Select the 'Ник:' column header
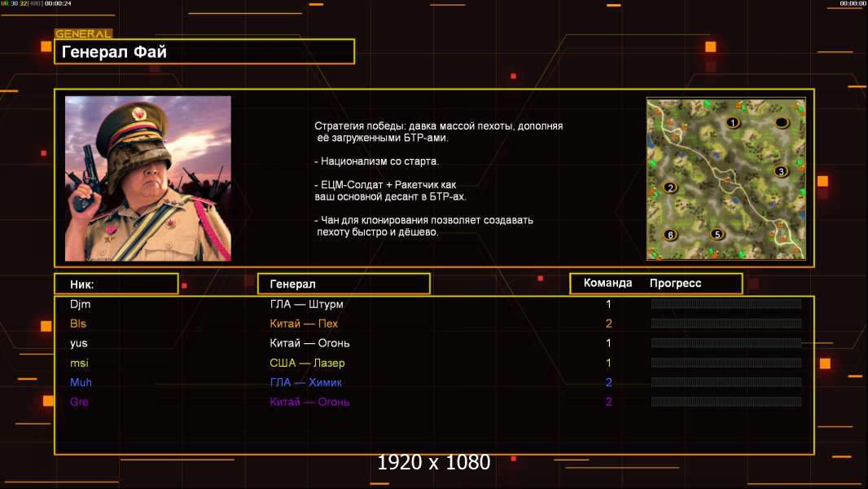 tap(116, 284)
